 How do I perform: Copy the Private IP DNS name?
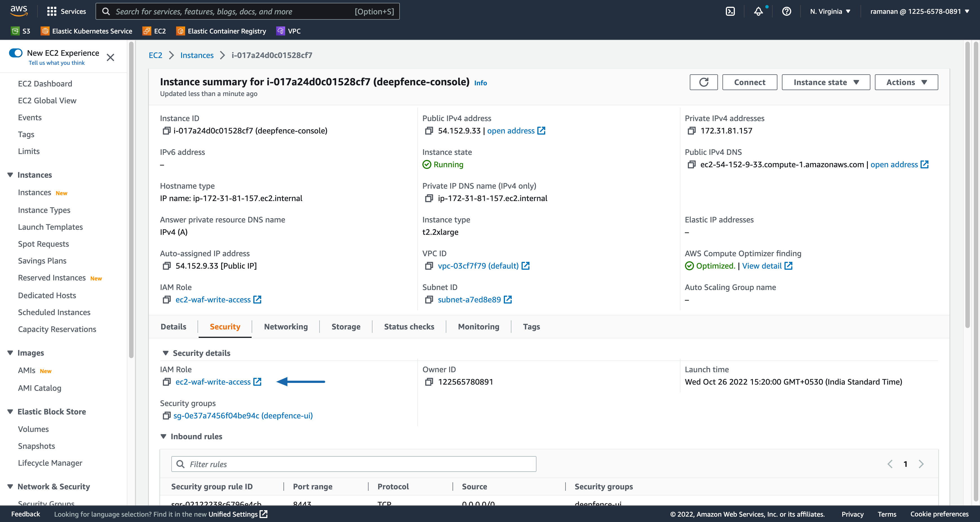click(429, 198)
